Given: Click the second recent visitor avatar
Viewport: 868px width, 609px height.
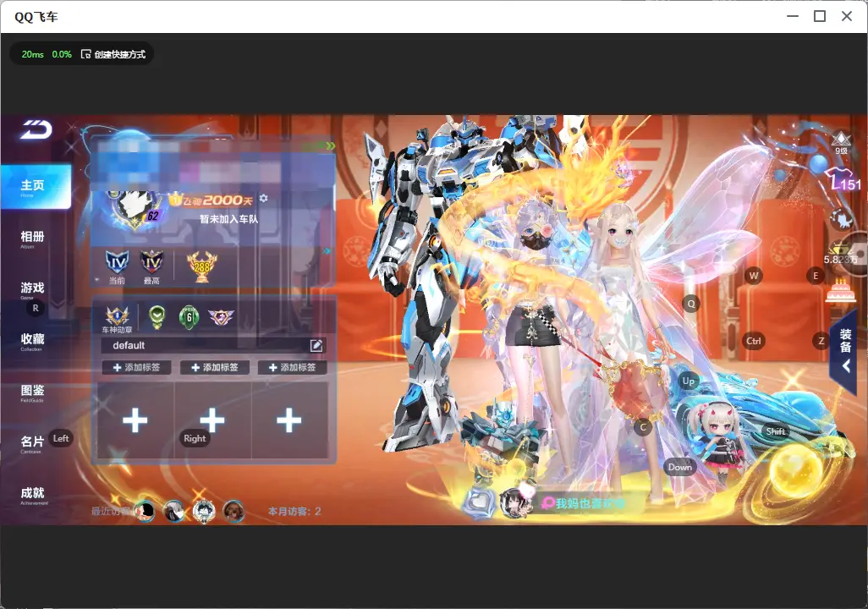Looking at the screenshot, I should pos(173,511).
